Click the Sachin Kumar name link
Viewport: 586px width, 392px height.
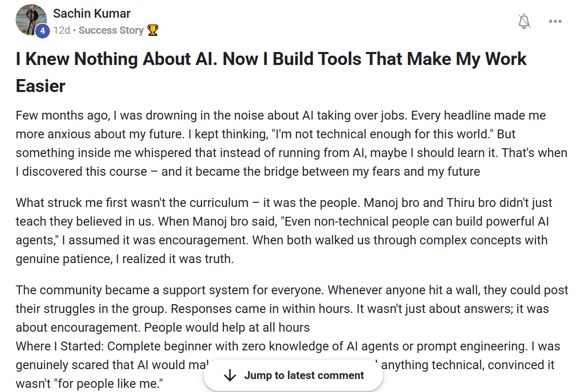click(x=92, y=14)
